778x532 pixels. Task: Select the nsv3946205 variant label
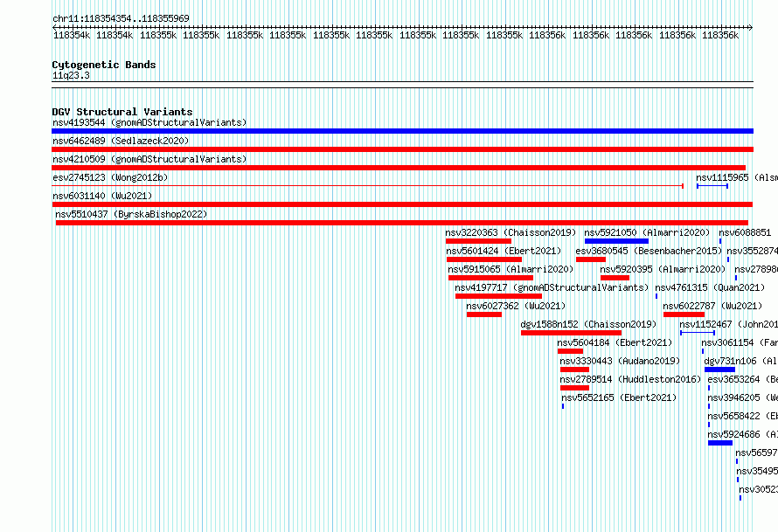tap(742, 397)
